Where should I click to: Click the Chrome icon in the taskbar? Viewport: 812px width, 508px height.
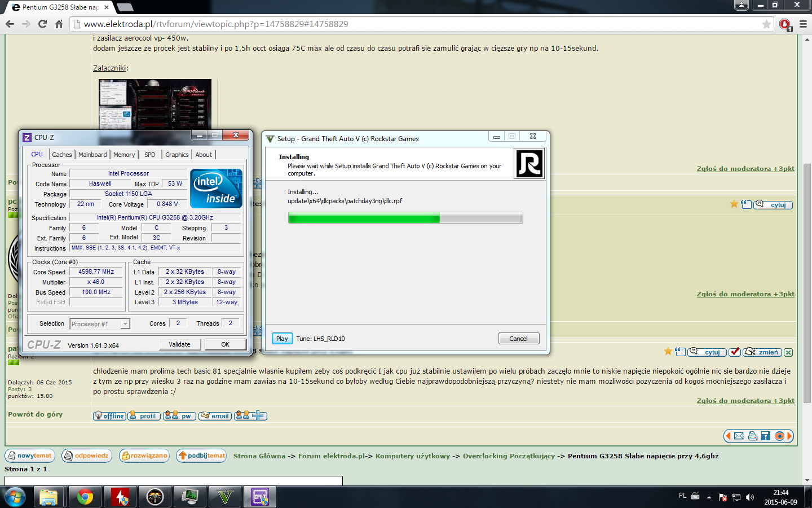coord(85,497)
